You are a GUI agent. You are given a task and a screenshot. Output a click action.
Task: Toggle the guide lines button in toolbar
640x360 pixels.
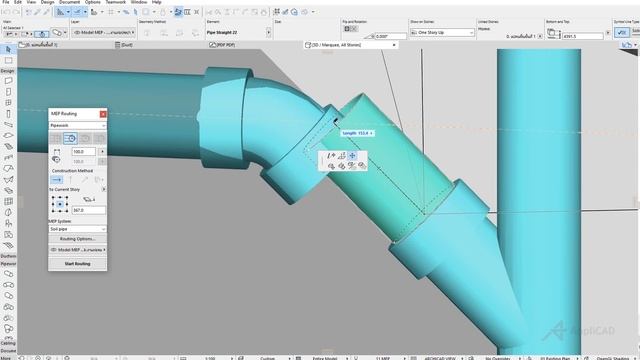point(60,12)
